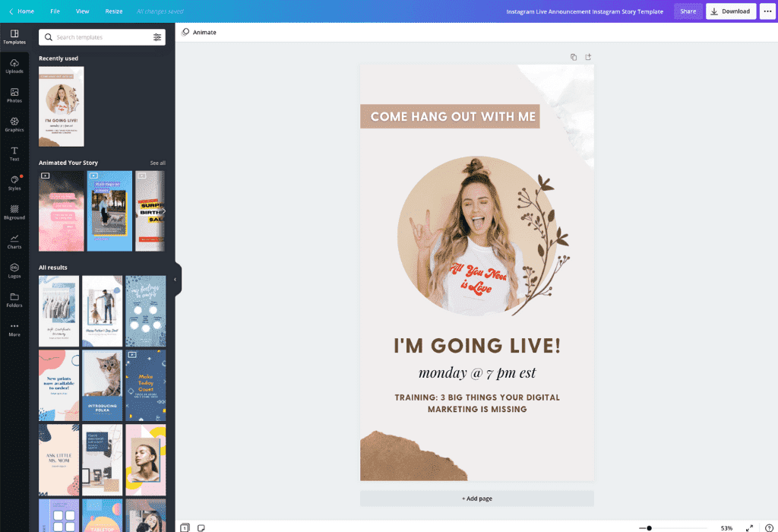Screen dimensions: 778x532
Task: Select the recently used template thumbnail
Action: point(61,106)
